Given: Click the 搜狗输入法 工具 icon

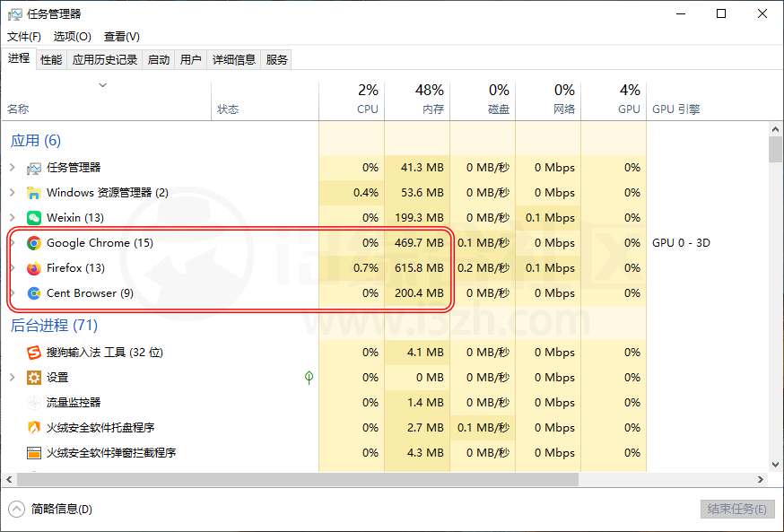Looking at the screenshot, I should (x=34, y=353).
